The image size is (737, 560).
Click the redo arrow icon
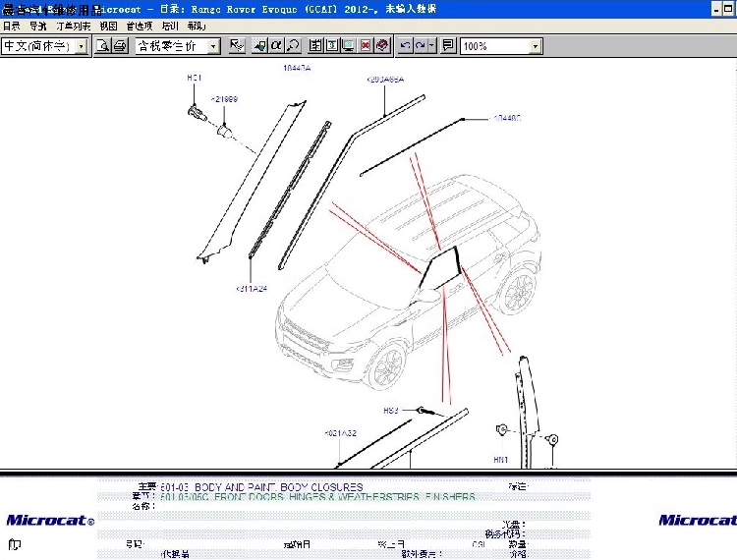[x=421, y=45]
